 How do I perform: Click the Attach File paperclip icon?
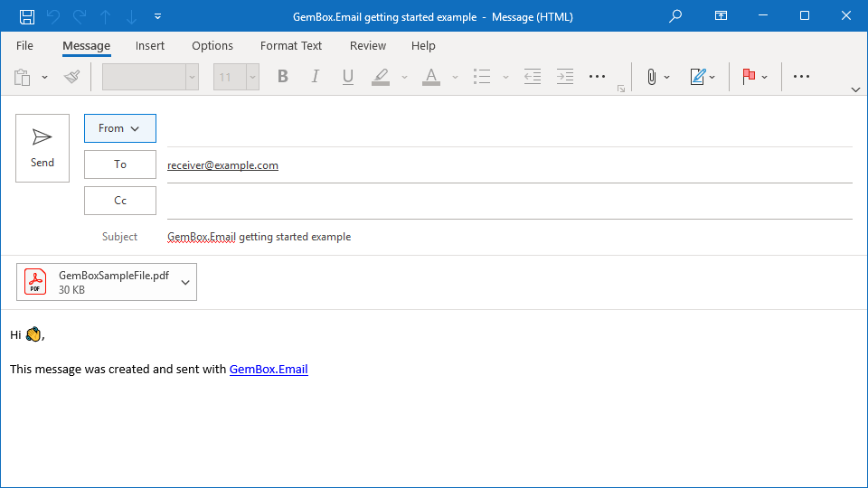(x=651, y=77)
